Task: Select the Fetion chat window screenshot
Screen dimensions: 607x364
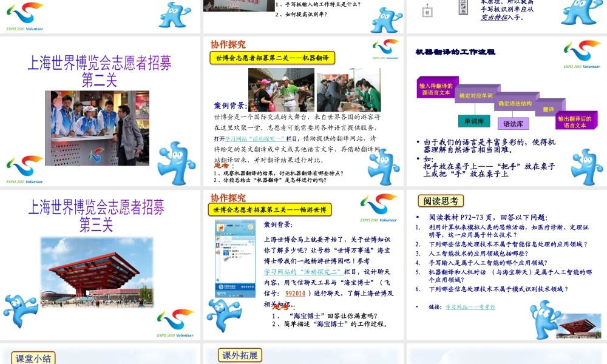Action: point(235,259)
